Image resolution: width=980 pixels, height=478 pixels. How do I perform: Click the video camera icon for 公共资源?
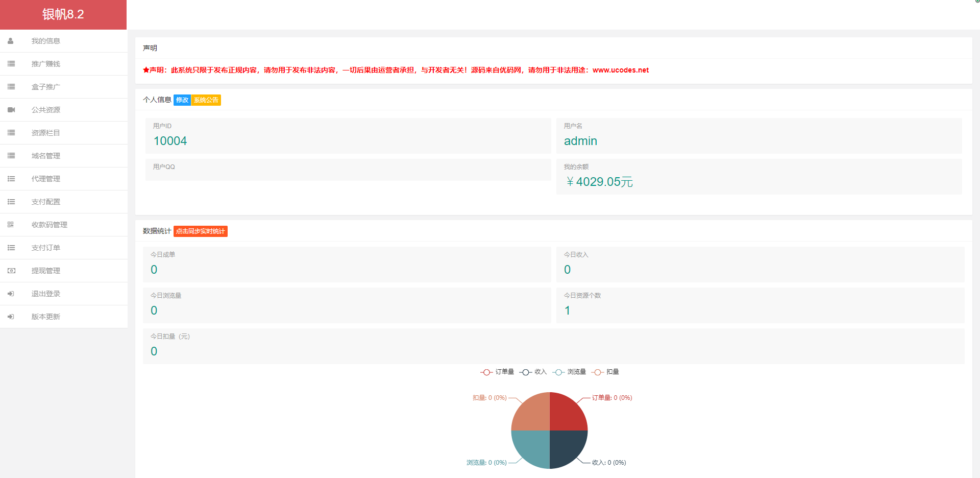pos(11,110)
